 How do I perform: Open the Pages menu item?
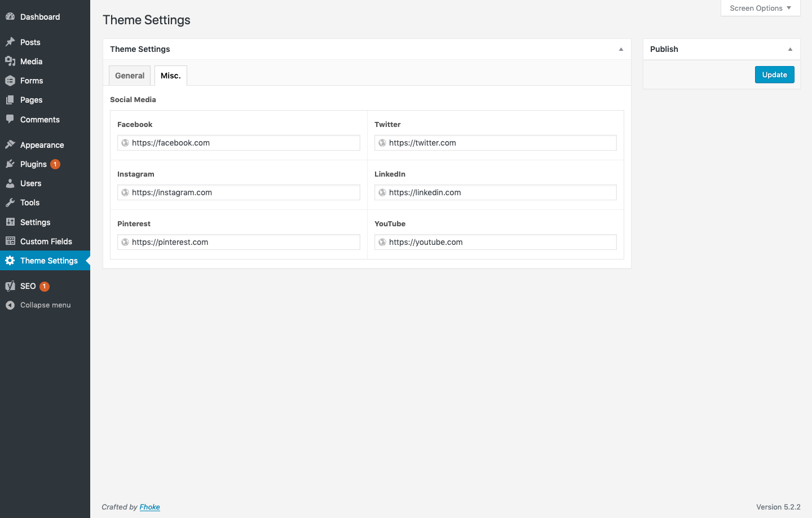(45, 100)
